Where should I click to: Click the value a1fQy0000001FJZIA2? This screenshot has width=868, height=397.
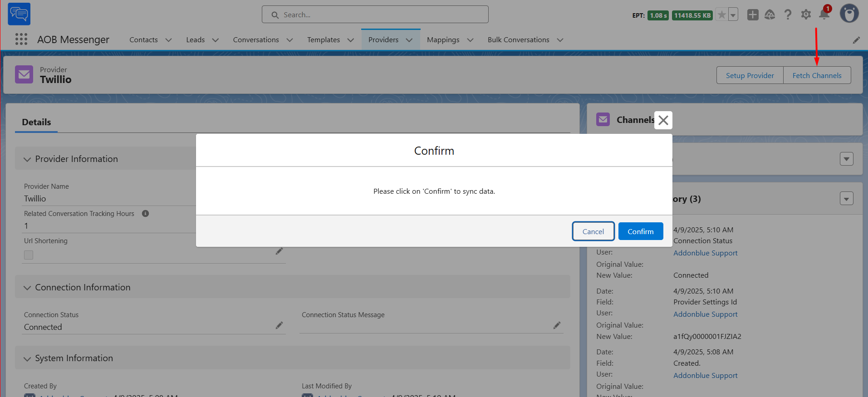coord(707,337)
